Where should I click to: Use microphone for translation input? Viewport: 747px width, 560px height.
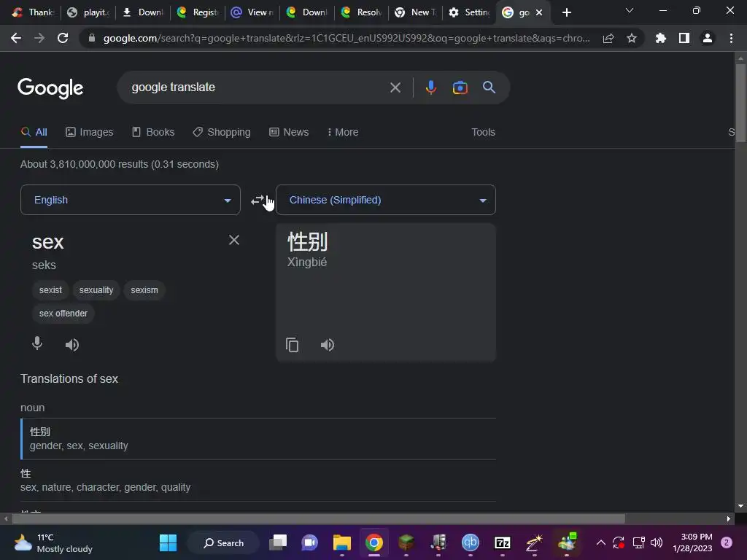point(37,343)
